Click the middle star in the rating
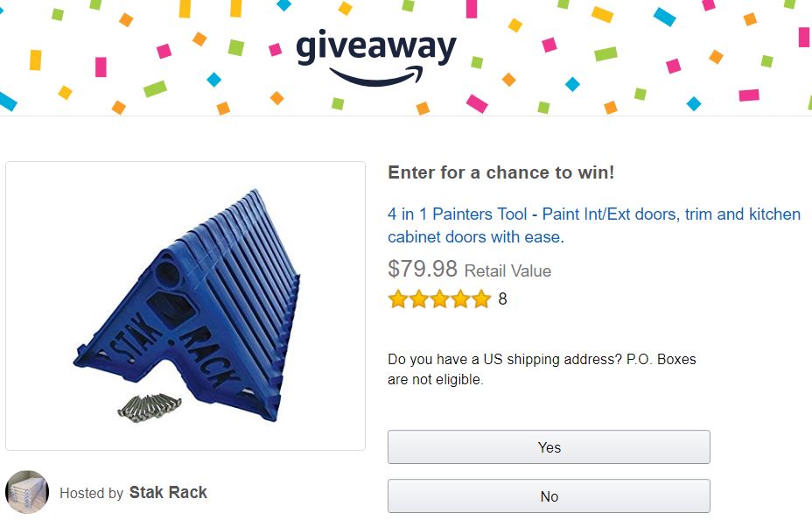812x520 pixels. 440,299
